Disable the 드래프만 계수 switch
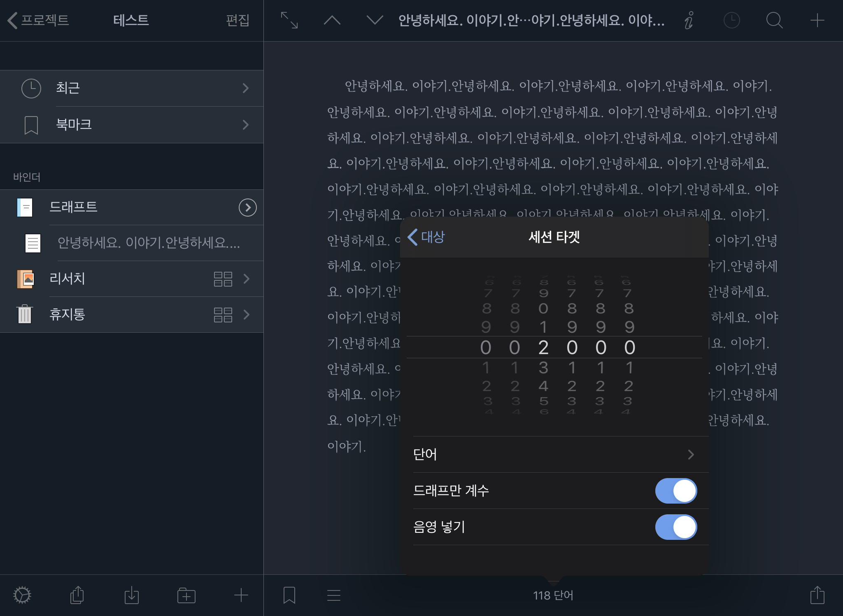 click(676, 491)
